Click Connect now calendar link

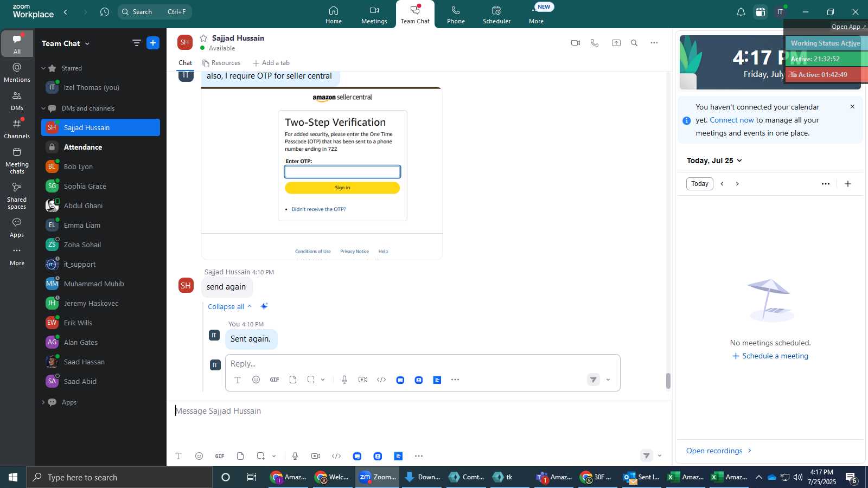tap(732, 120)
